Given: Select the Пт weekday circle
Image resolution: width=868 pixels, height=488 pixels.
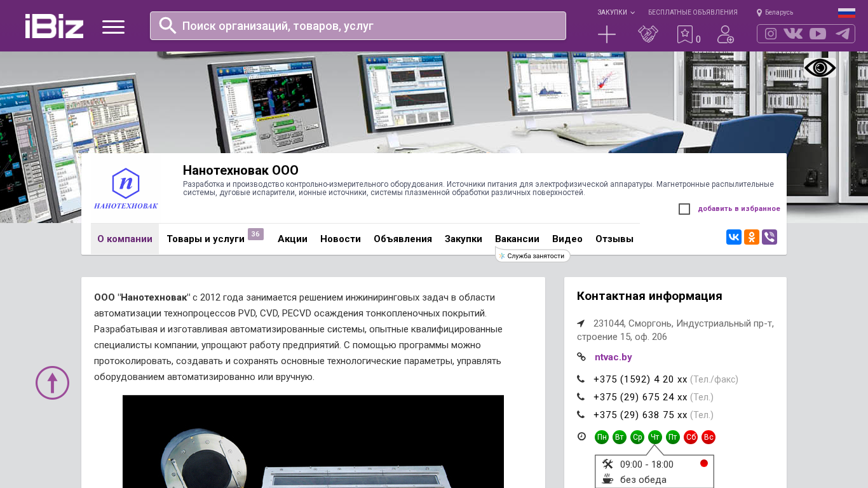Looking at the screenshot, I should tap(673, 437).
